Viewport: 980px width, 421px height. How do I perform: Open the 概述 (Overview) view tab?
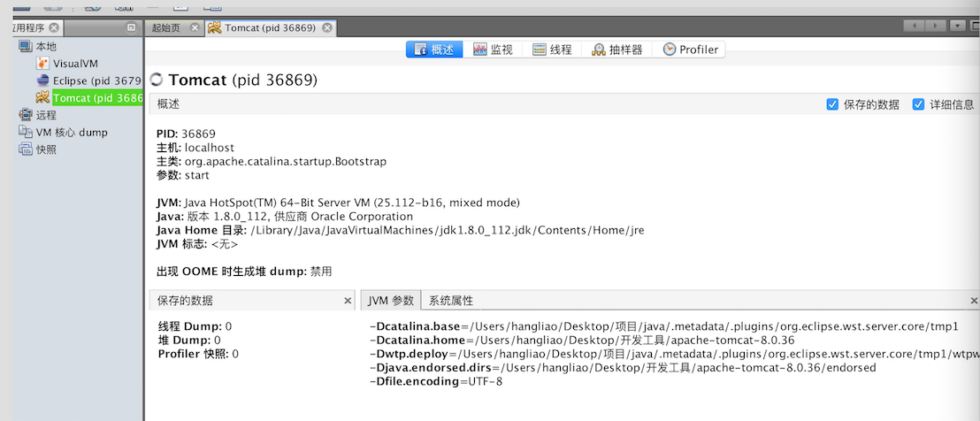pyautogui.click(x=434, y=50)
